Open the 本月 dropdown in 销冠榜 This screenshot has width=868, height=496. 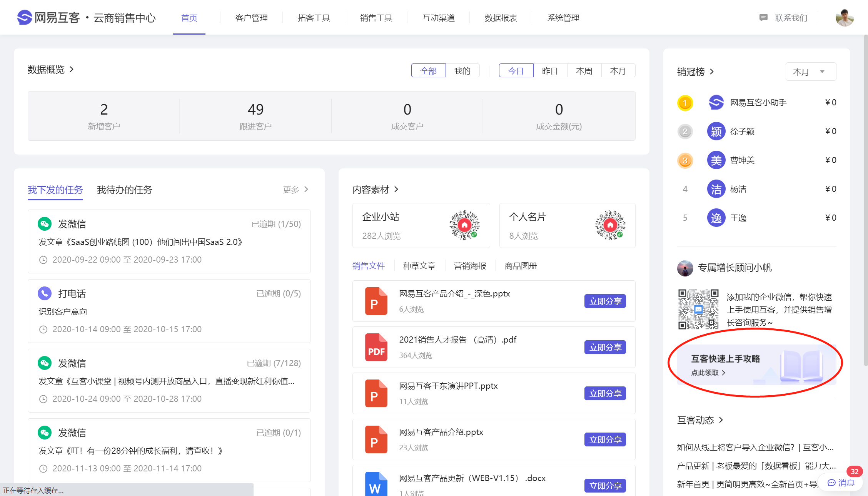810,72
